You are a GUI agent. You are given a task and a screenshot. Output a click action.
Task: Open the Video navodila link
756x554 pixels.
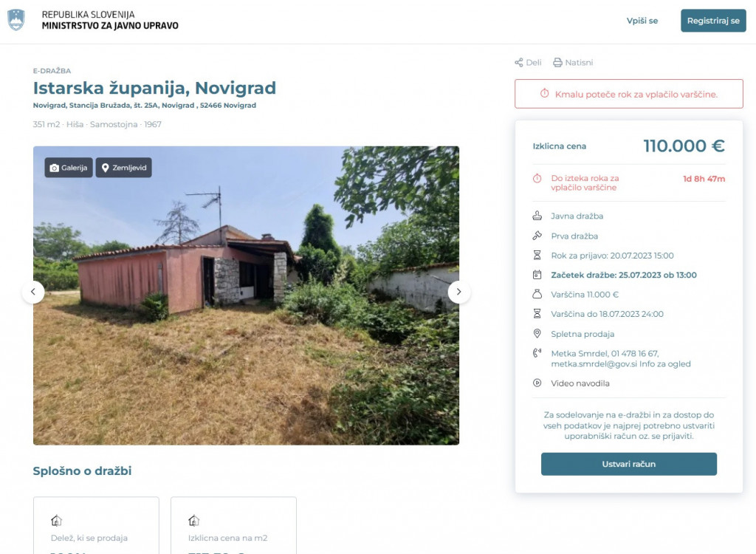coord(580,383)
